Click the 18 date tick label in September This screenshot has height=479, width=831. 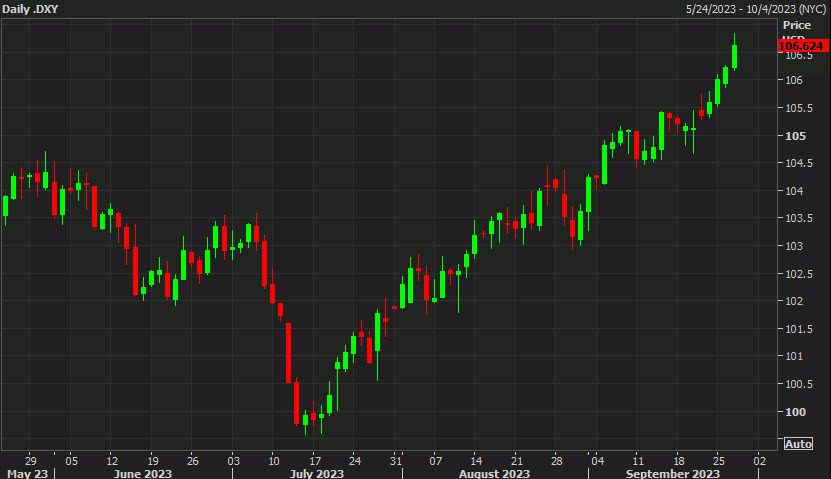tap(678, 460)
